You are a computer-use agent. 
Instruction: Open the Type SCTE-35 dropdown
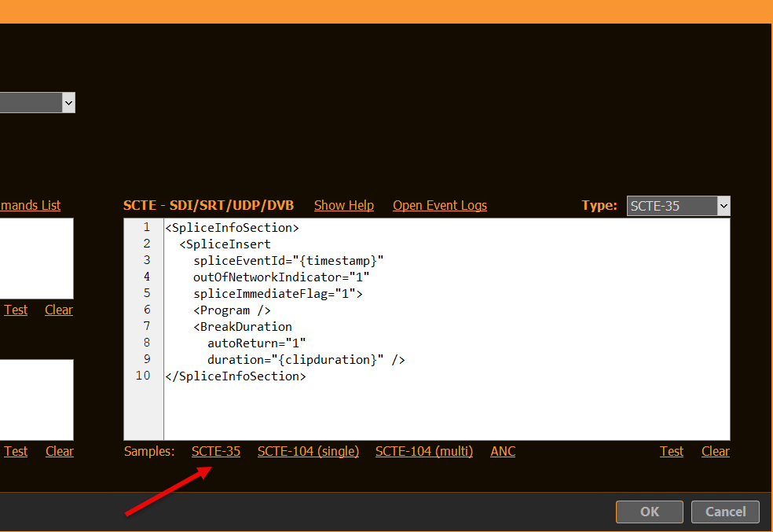pos(678,206)
